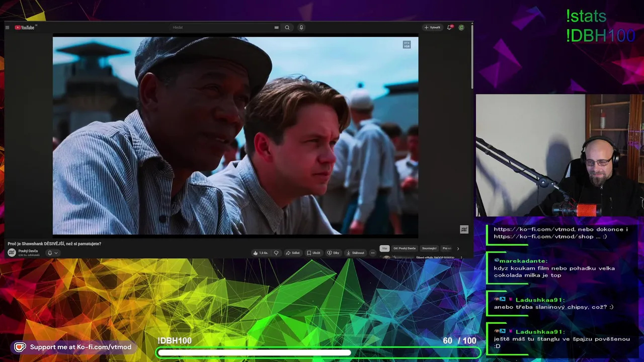Viewport: 644px width, 362px height.
Task: Toggle the RTX VSR badge on video
Action: [407, 44]
